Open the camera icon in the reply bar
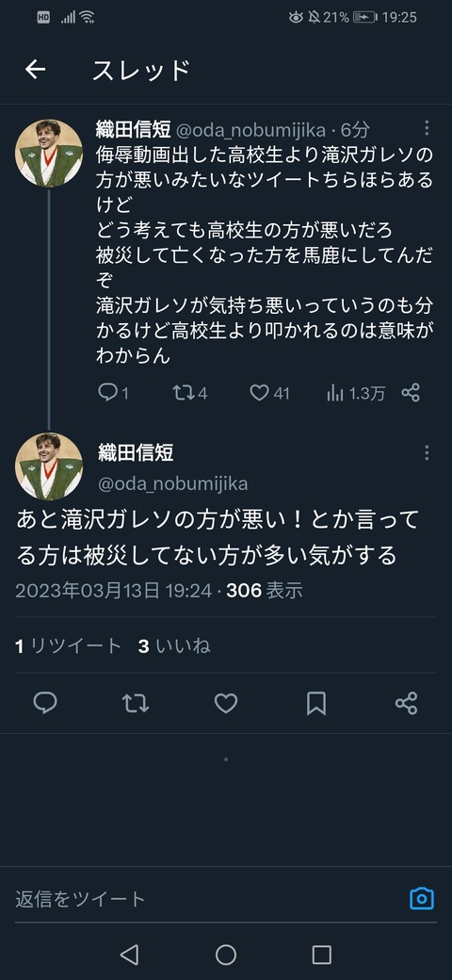Image resolution: width=452 pixels, height=980 pixels. pos(422,898)
